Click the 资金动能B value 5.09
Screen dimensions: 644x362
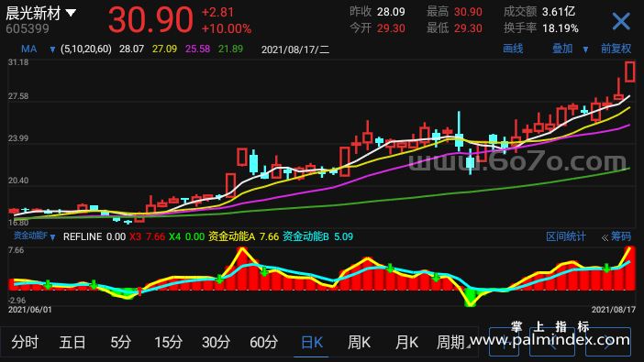tap(343, 236)
